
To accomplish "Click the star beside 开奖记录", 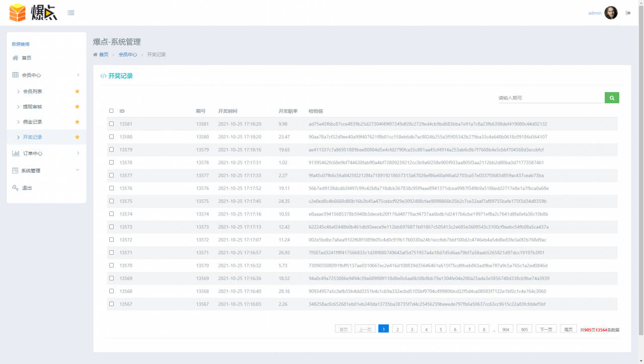I will coord(77,137).
